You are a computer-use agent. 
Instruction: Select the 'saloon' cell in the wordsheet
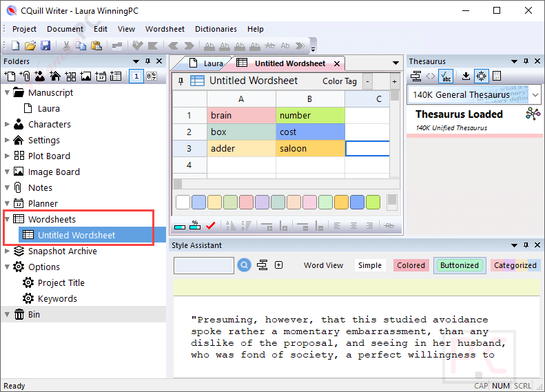(x=310, y=148)
